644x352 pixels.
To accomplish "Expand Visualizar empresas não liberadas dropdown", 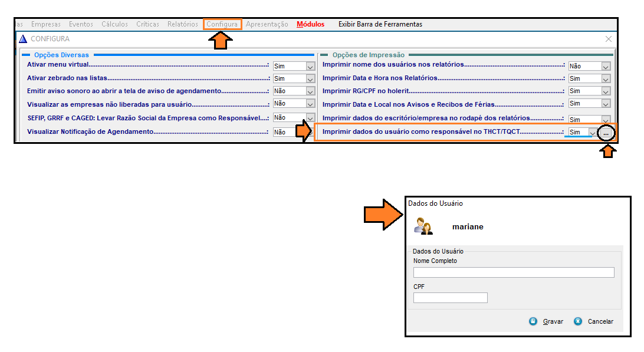I will point(310,104).
